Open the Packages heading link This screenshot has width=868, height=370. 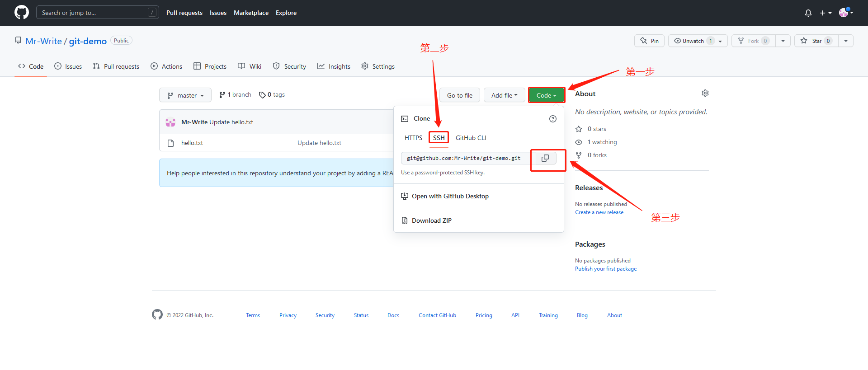pyautogui.click(x=590, y=244)
